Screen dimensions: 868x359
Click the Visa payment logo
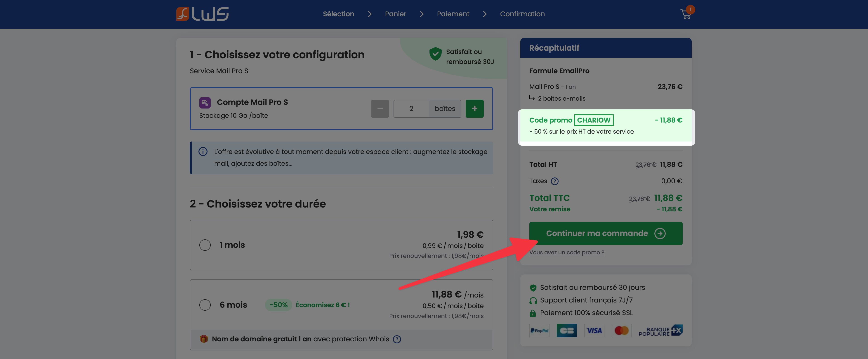594,330
